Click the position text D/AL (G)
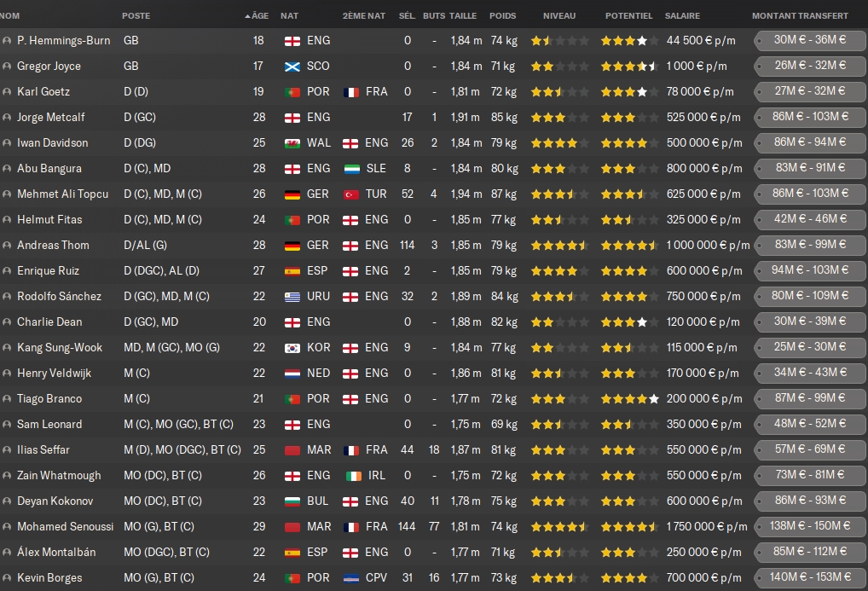The height and width of the screenshot is (591, 868). coord(145,246)
